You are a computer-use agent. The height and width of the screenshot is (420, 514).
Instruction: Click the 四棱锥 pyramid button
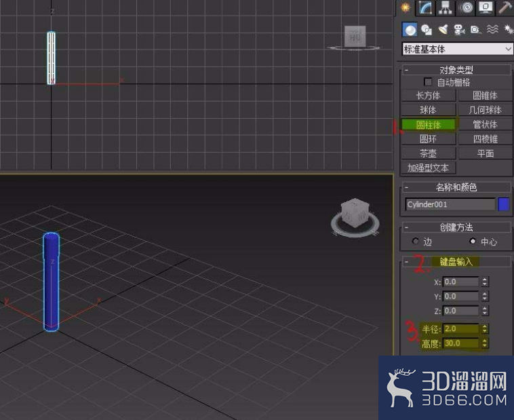point(486,139)
